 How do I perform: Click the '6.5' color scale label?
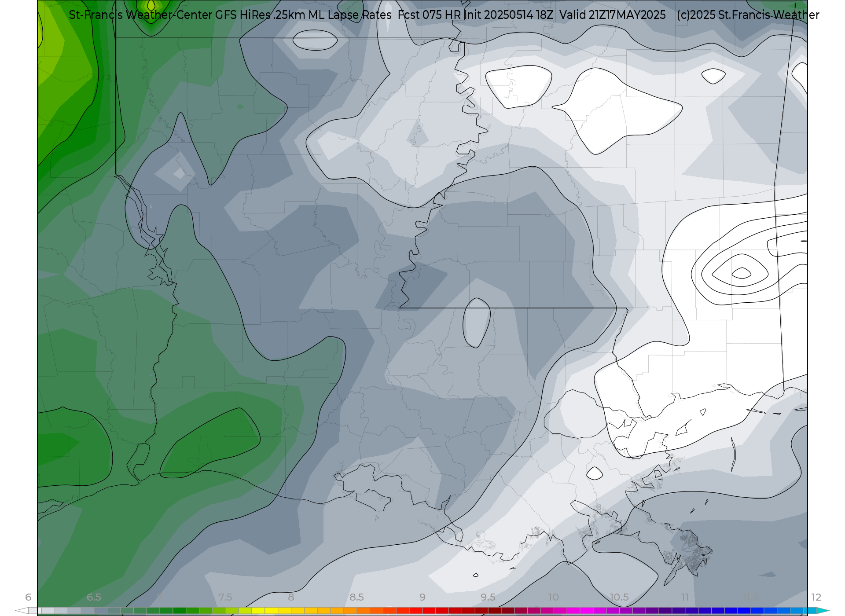coord(94,597)
